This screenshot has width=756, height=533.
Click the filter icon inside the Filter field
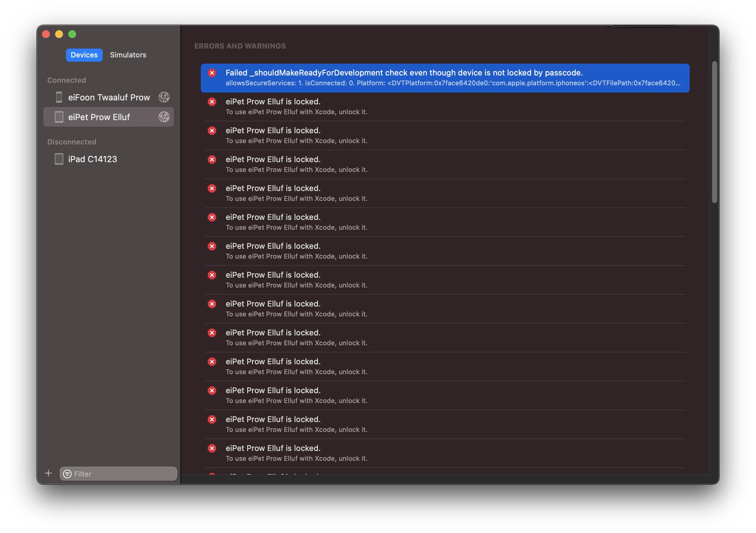68,474
